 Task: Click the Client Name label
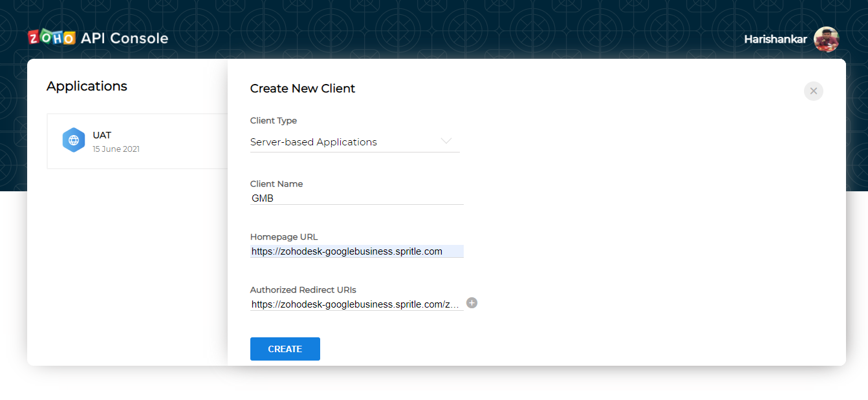(277, 184)
